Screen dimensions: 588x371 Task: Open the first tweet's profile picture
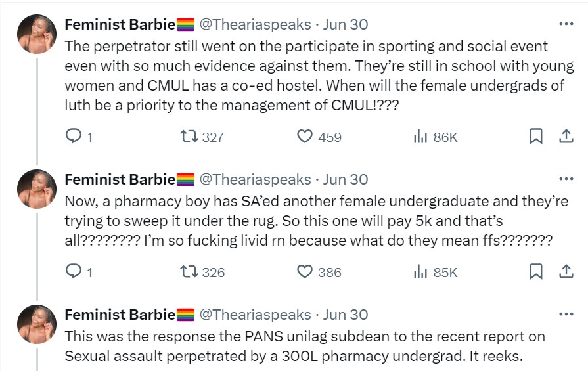point(36,34)
